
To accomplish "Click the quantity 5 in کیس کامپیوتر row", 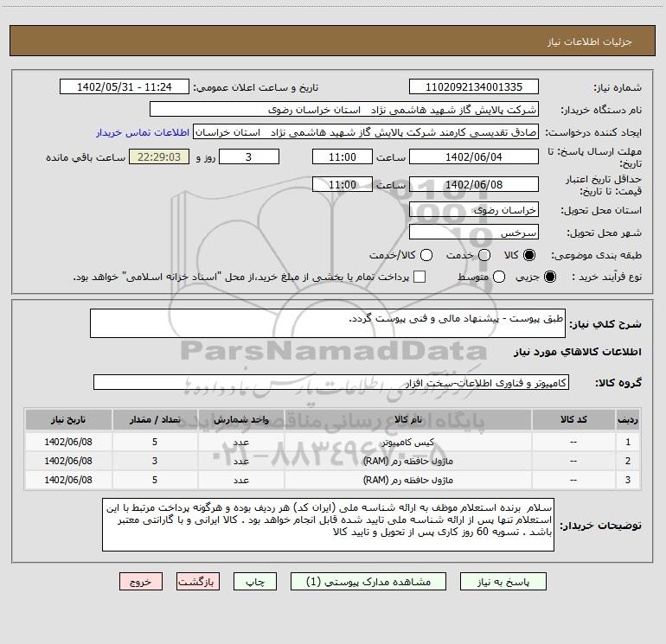I will tap(155, 442).
